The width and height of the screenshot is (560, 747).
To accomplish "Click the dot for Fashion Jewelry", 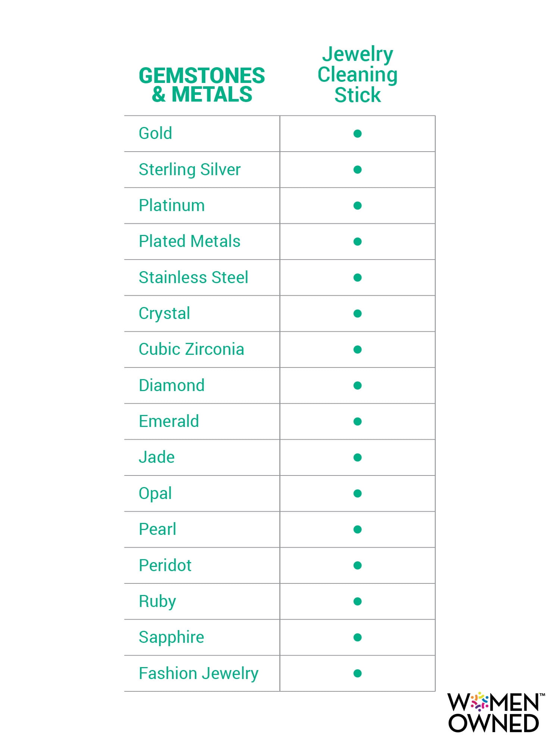I will point(357,673).
